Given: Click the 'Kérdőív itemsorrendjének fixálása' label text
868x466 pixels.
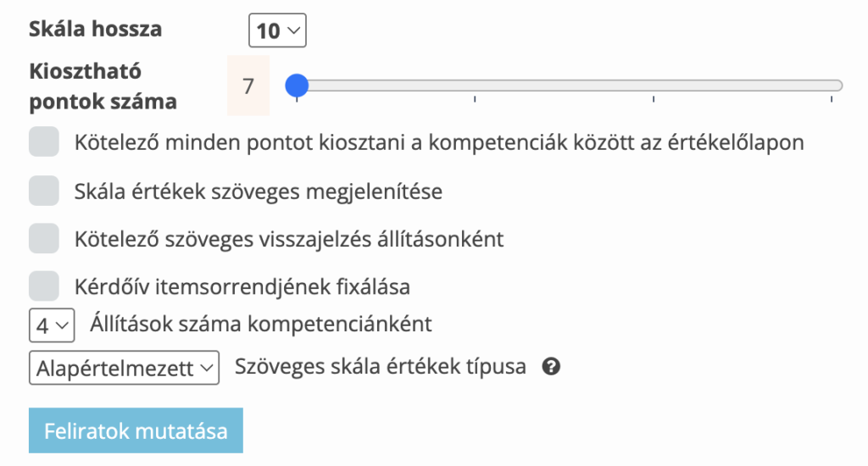Looking at the screenshot, I should pos(242,286).
